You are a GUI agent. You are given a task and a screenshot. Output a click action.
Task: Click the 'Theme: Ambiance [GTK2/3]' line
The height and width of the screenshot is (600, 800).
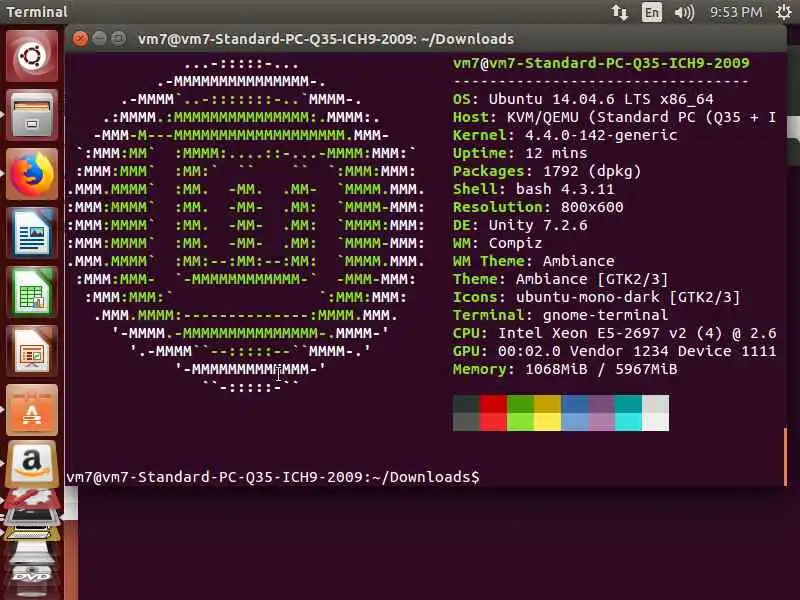(560, 279)
